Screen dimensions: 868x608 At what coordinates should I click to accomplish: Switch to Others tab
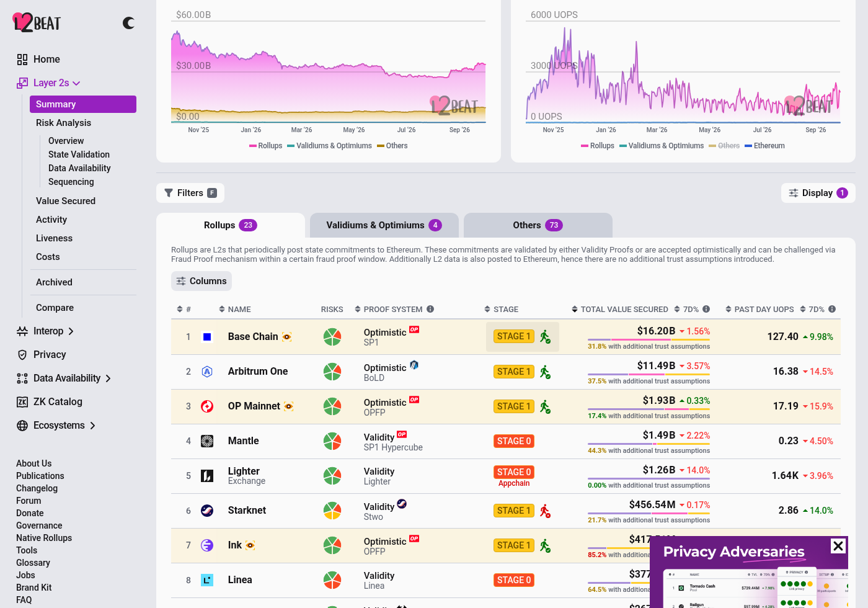click(538, 225)
